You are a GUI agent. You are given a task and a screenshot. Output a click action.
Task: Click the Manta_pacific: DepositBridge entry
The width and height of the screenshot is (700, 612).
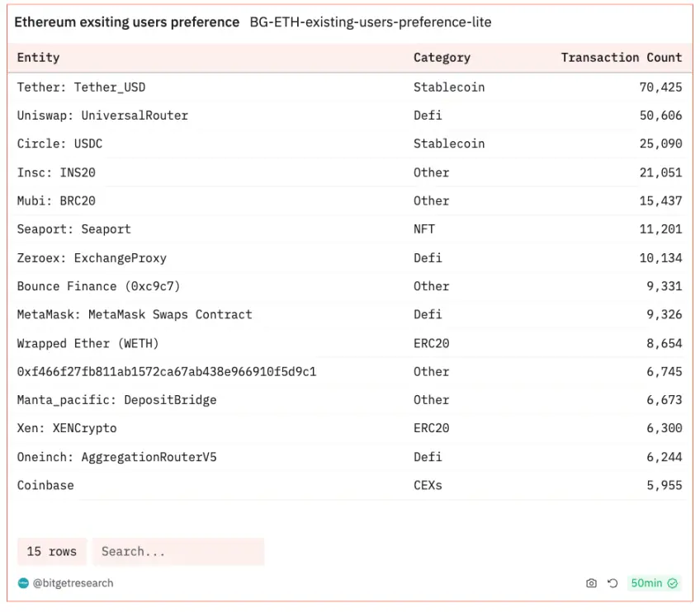click(116, 400)
